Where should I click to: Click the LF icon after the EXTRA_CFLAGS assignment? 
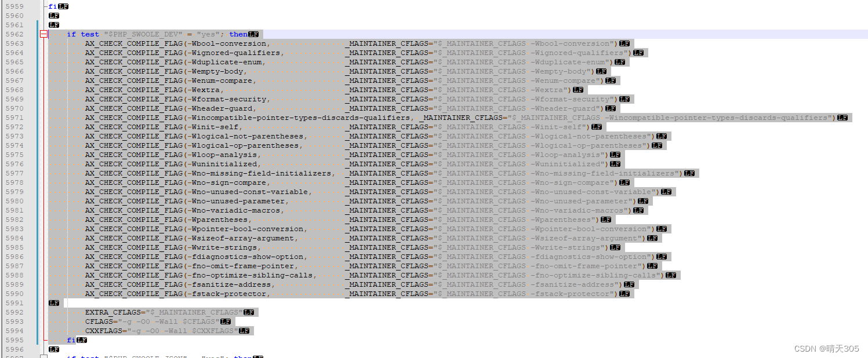(248, 312)
